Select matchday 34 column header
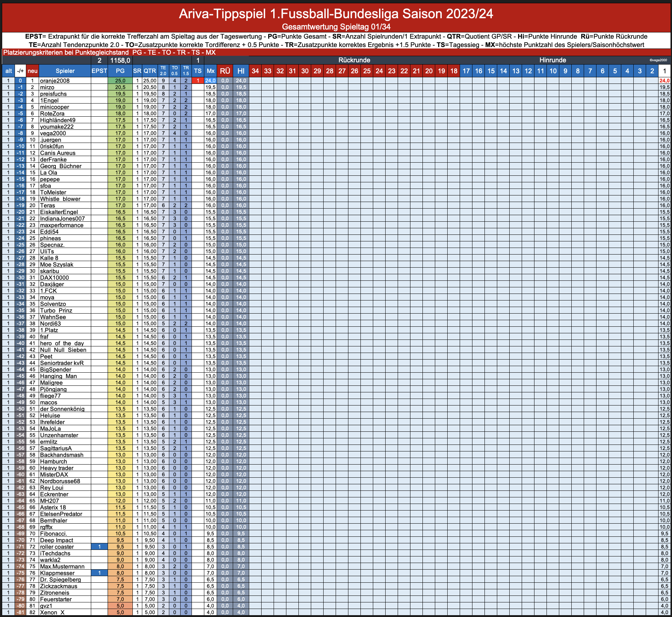 (255, 71)
